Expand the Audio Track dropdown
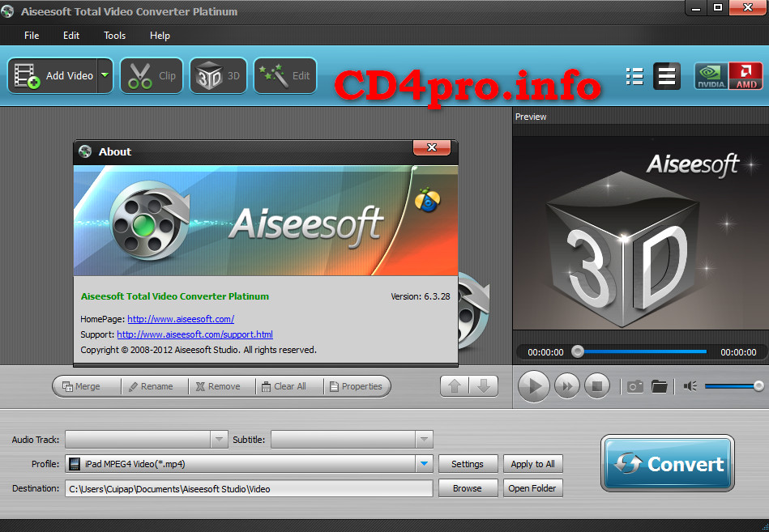 [x=220, y=440]
